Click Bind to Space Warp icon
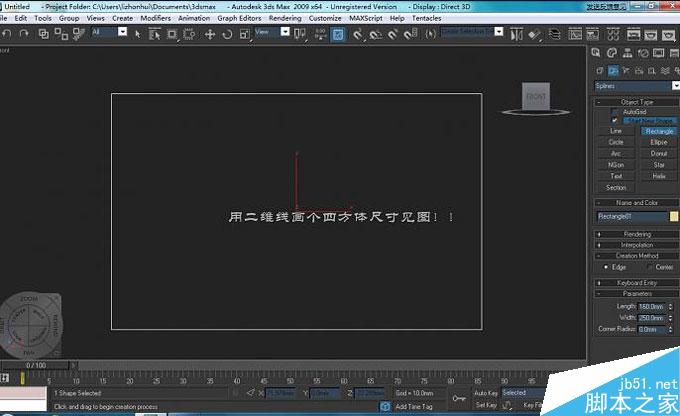This screenshot has height=416, width=680. (78, 34)
